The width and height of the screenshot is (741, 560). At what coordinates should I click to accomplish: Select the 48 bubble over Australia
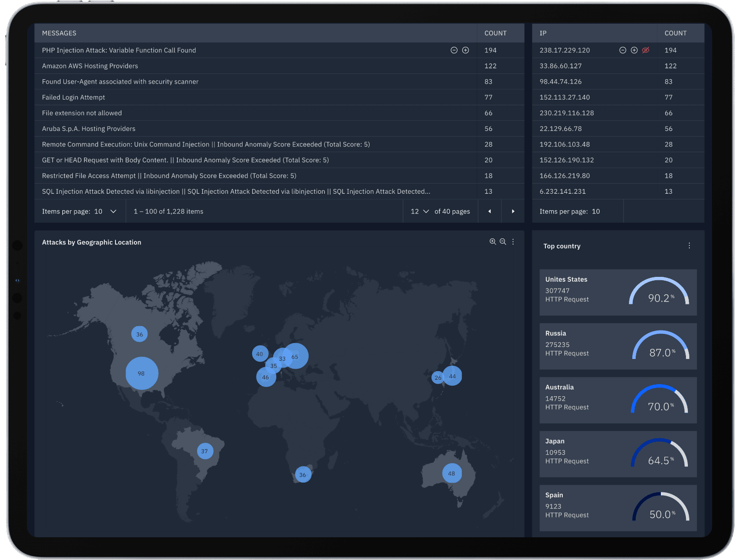coord(452,474)
